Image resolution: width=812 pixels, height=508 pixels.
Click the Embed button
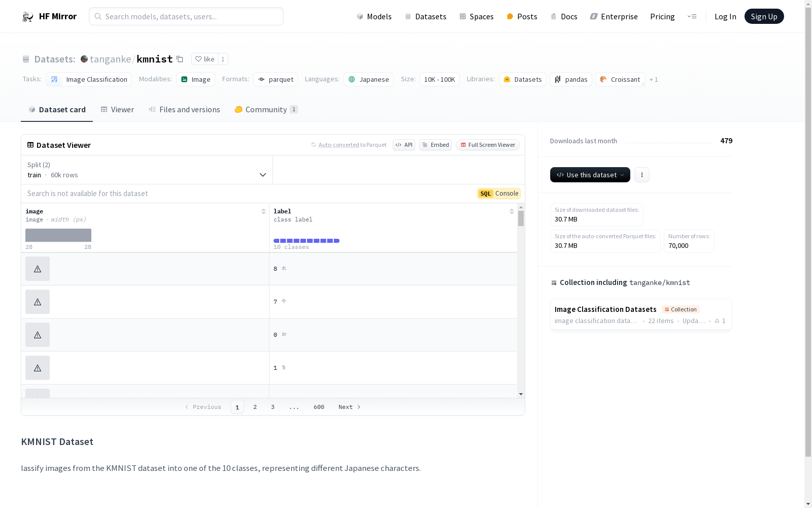tap(435, 145)
